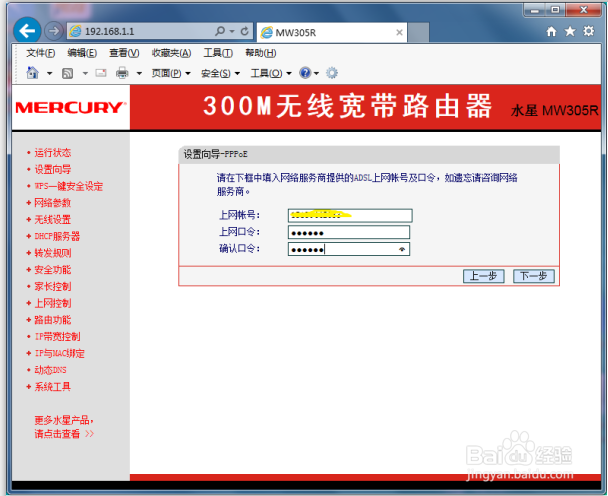Open the 收藏夹(A) menu
Viewport: 608px width, 496px height.
[x=171, y=53]
